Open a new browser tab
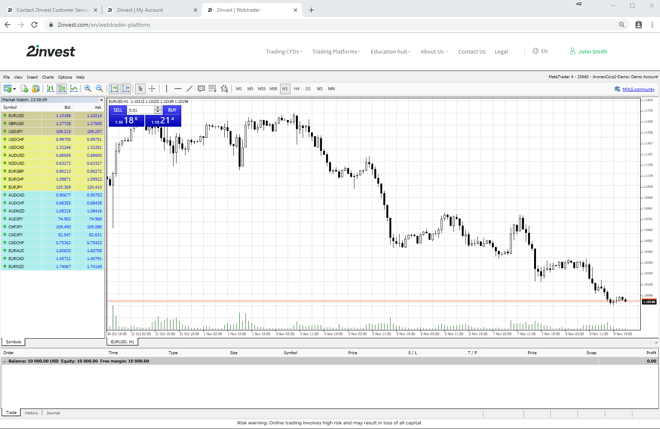This screenshot has height=429, width=660. (x=311, y=10)
